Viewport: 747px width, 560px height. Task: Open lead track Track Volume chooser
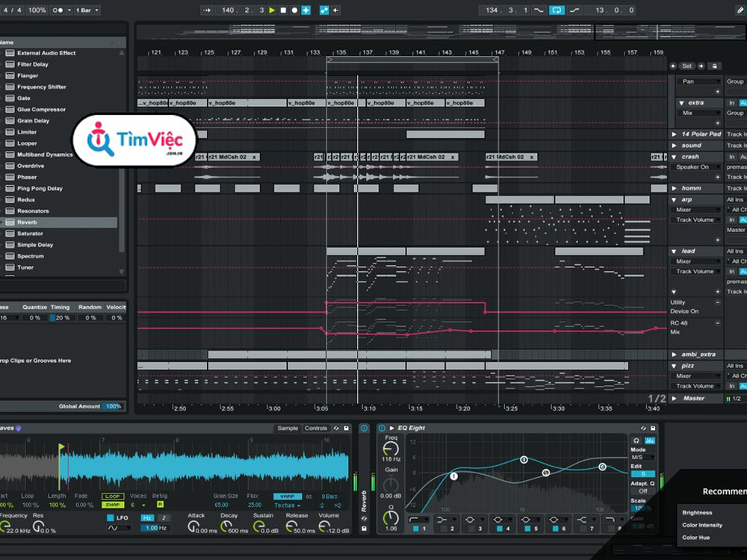695,272
